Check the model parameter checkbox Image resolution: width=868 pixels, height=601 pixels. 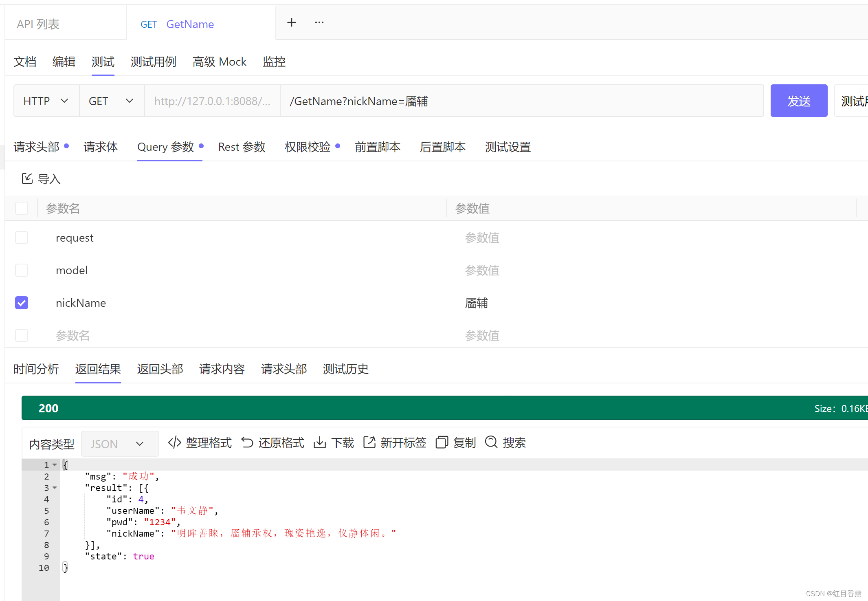point(22,270)
